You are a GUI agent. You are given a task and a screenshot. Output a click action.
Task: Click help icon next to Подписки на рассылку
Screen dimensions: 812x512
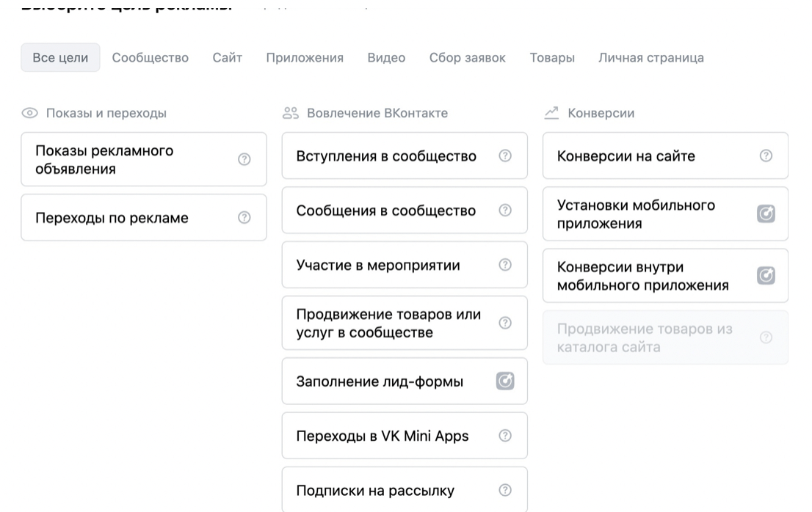coord(505,490)
